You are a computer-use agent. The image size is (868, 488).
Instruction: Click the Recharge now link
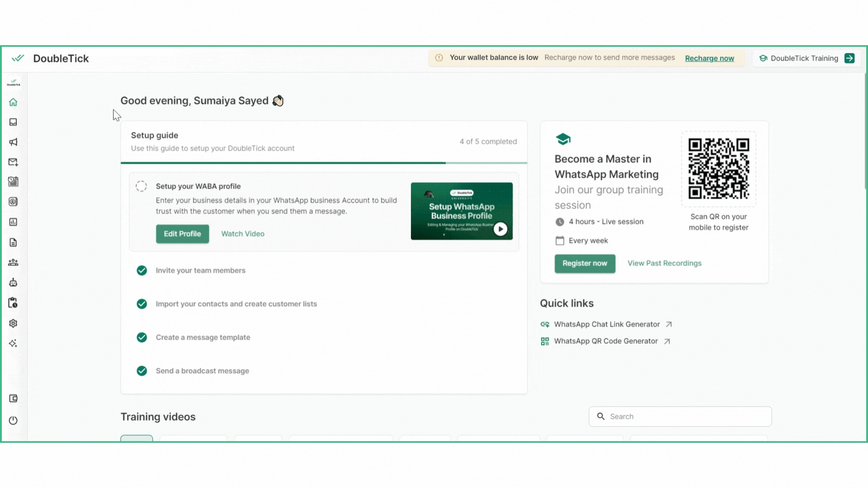(x=709, y=58)
